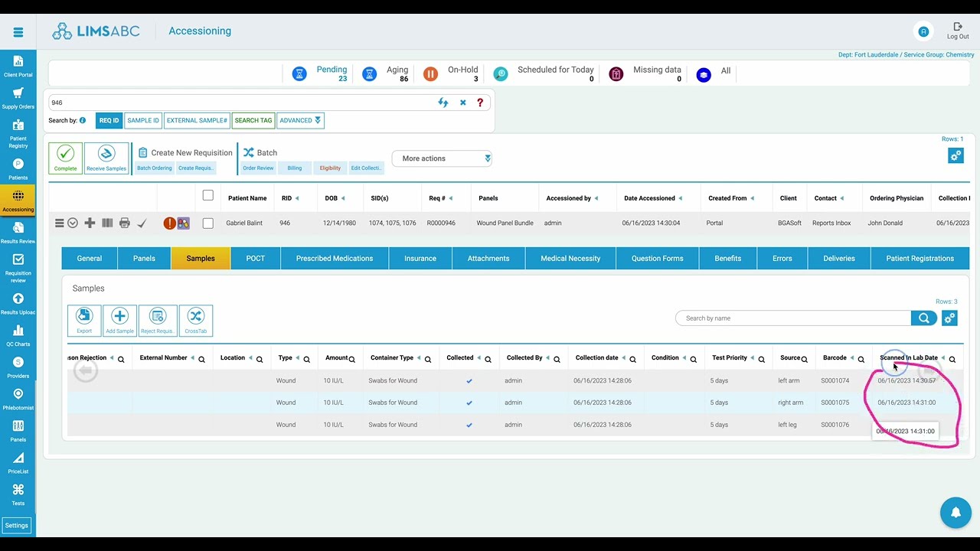Click the Log Out button
This screenshot has height=551, width=980.
click(x=958, y=31)
